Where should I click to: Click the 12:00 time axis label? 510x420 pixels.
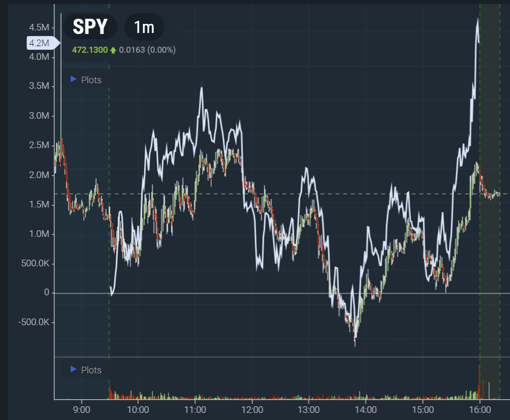[x=252, y=409]
